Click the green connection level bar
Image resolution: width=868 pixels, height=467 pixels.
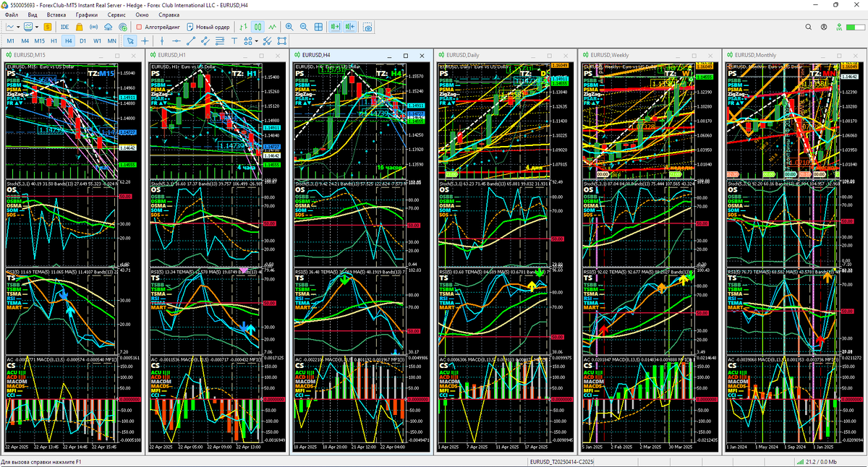[856, 27]
